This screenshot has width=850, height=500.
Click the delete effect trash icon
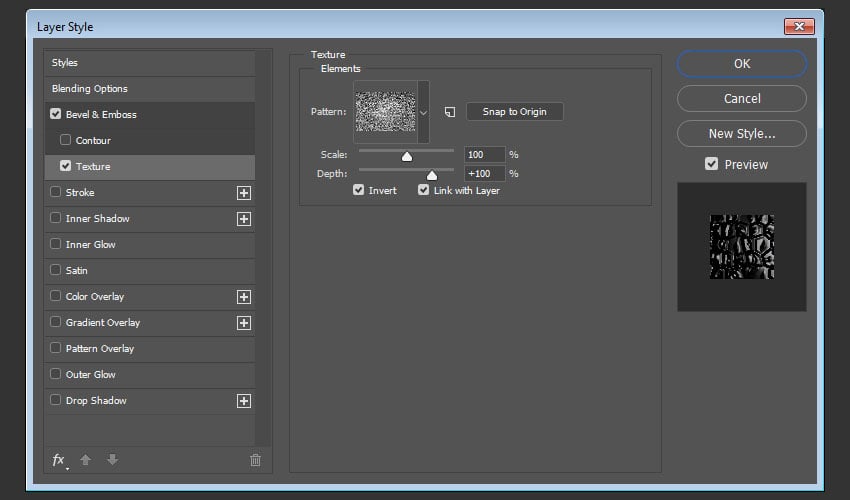(x=255, y=460)
